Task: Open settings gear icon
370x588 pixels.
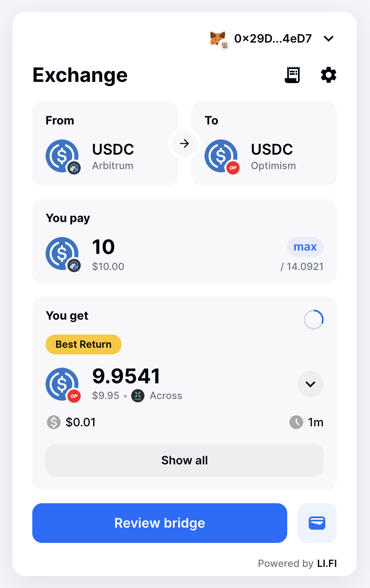Action: click(329, 75)
